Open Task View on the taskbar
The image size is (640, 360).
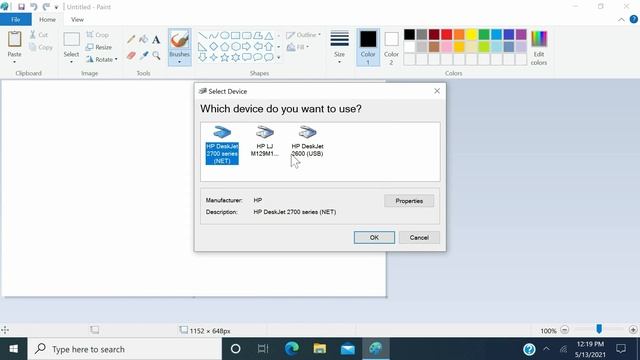tap(263, 349)
